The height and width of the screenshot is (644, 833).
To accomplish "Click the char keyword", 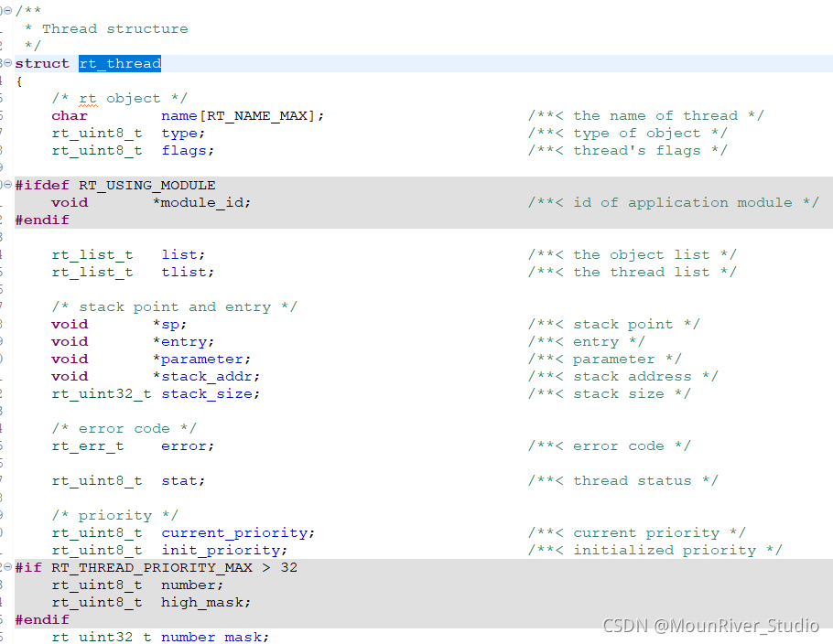I will (x=70, y=116).
